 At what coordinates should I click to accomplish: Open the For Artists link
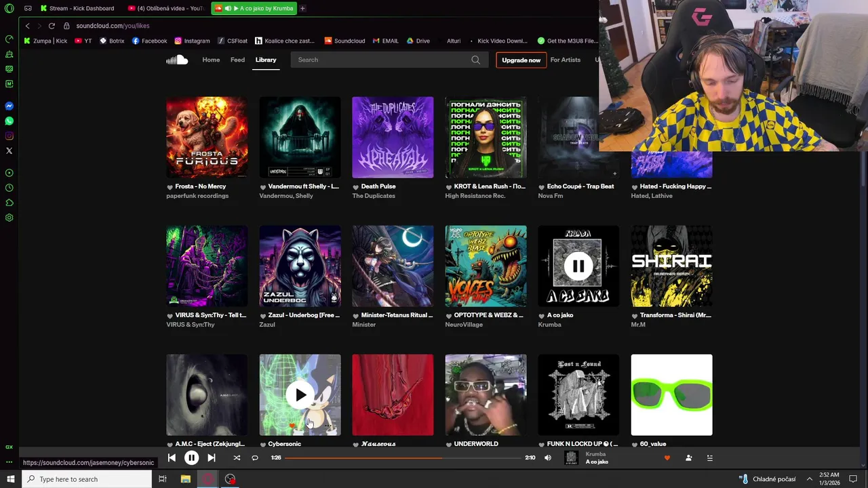566,60
